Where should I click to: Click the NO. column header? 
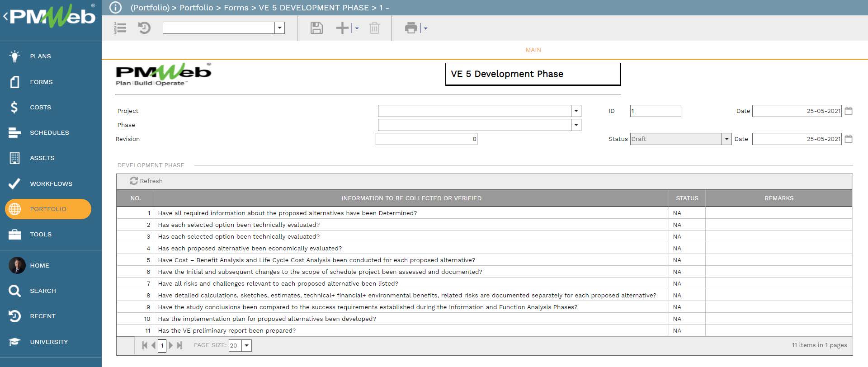[x=135, y=198]
